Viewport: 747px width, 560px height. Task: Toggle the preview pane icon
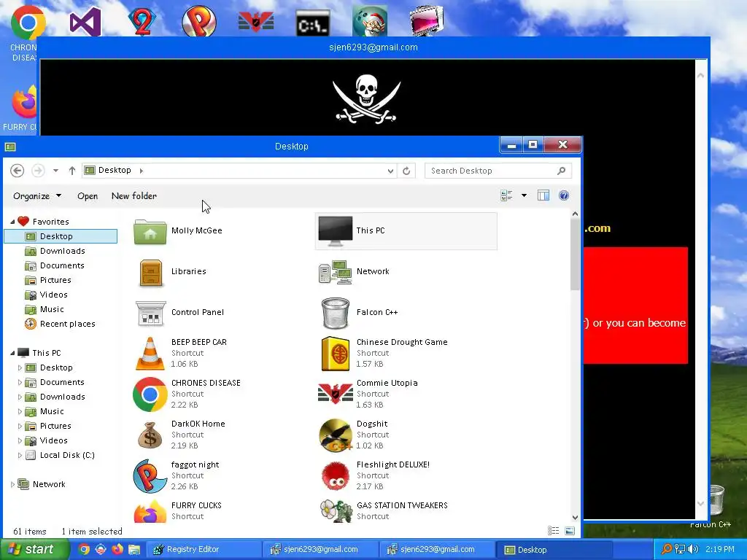[x=543, y=195]
